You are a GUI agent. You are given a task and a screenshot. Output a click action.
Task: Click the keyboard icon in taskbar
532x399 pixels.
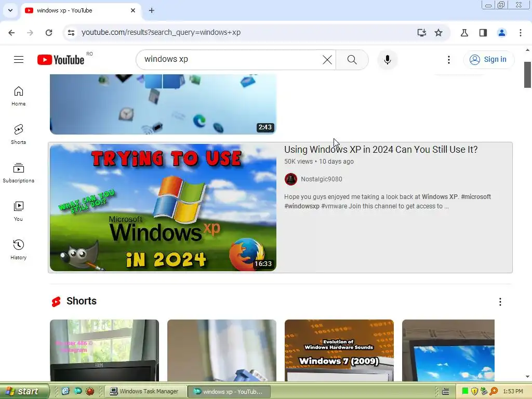(x=445, y=392)
